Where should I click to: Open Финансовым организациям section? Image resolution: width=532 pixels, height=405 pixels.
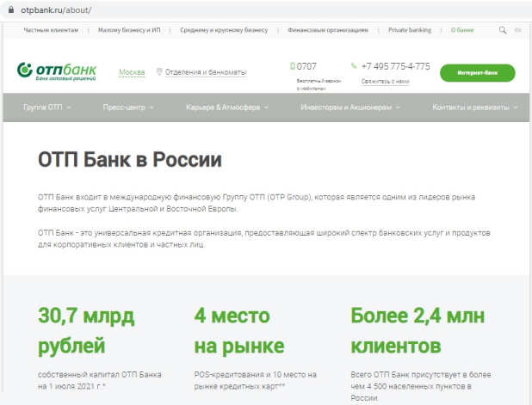(328, 30)
